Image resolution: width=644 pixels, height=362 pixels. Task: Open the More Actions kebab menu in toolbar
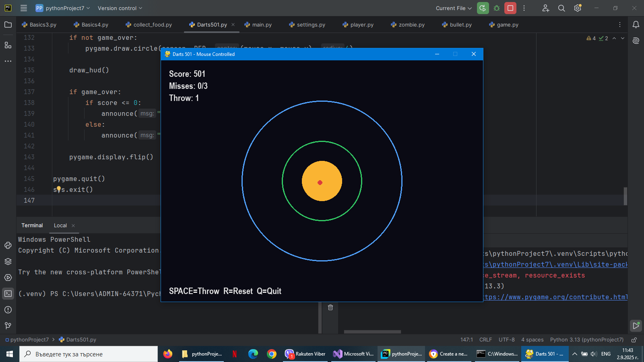(524, 8)
